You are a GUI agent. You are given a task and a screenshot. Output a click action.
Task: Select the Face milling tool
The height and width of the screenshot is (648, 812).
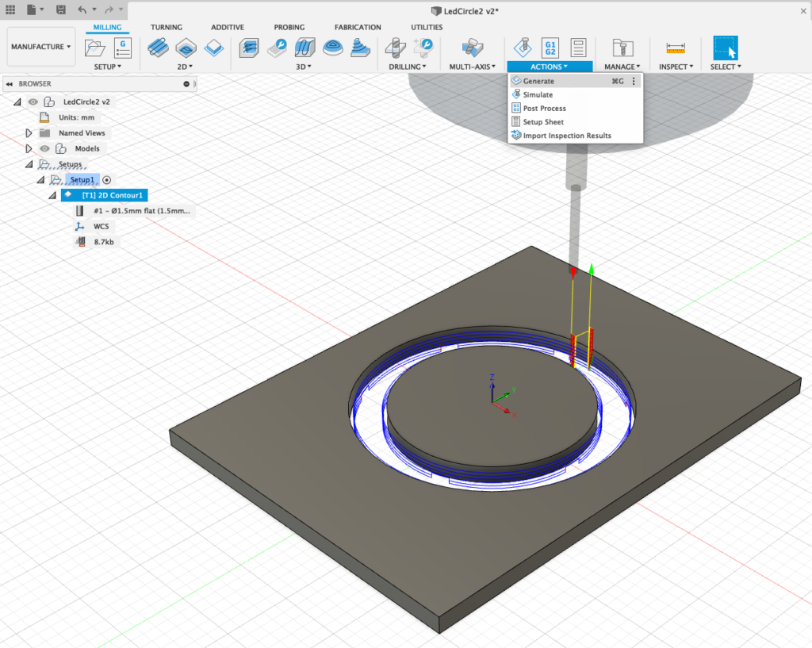214,48
